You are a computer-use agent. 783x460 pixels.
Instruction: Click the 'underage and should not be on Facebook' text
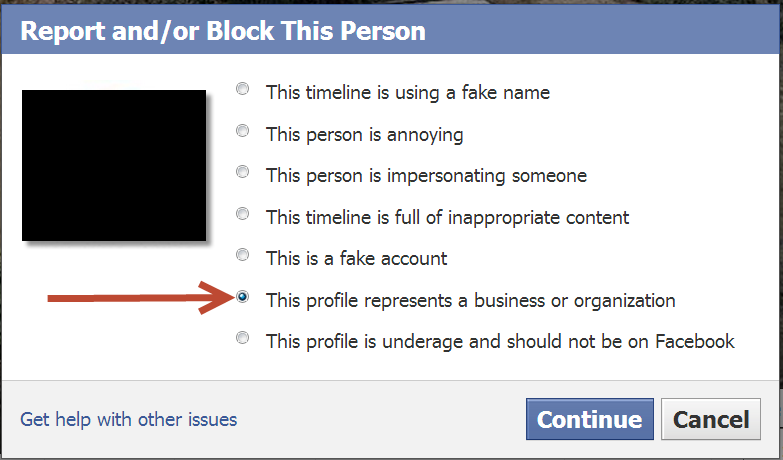500,342
